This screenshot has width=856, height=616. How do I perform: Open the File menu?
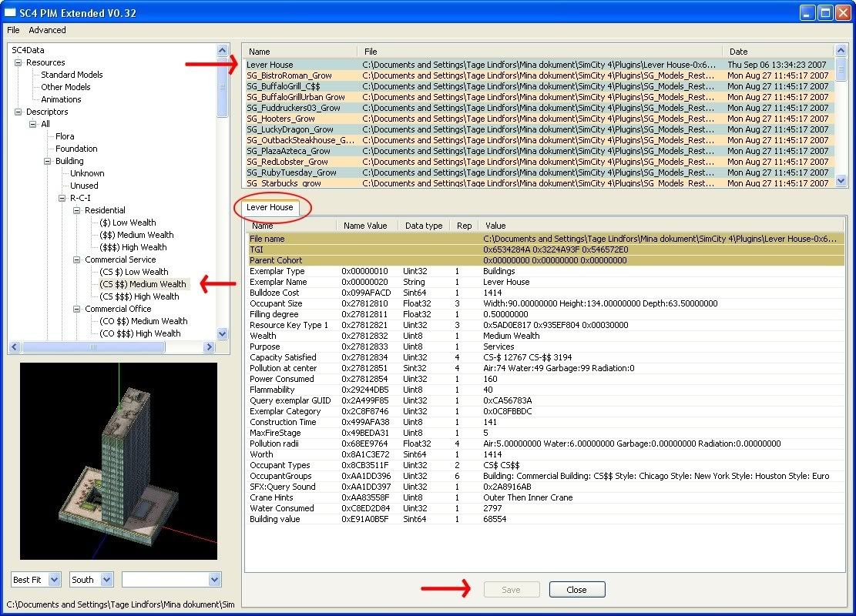(13, 30)
